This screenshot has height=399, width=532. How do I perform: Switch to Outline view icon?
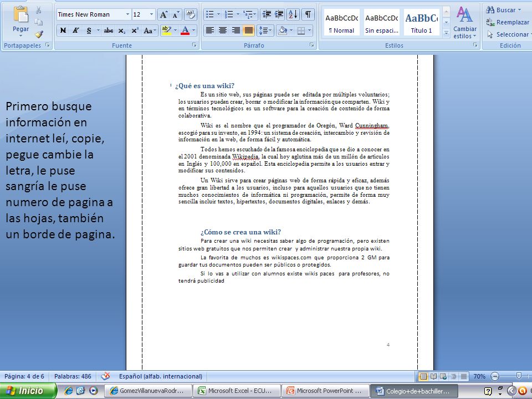tap(453, 376)
